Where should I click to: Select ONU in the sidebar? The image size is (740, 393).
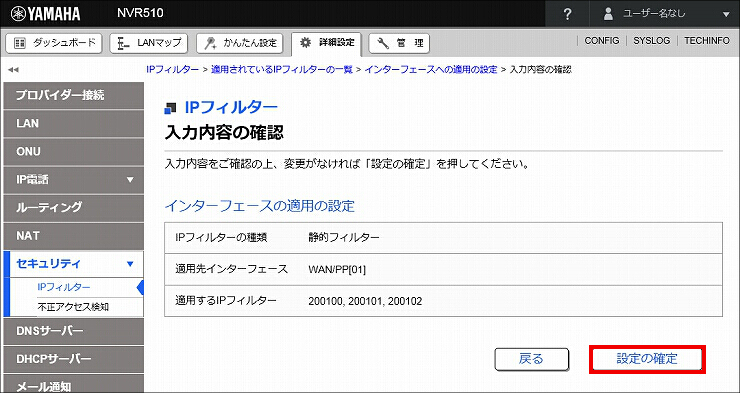pyautogui.click(x=73, y=152)
